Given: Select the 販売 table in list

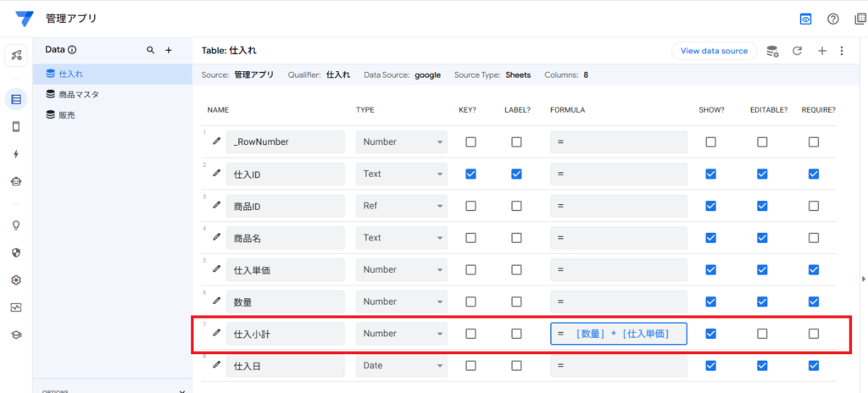Looking at the screenshot, I should 66,114.
